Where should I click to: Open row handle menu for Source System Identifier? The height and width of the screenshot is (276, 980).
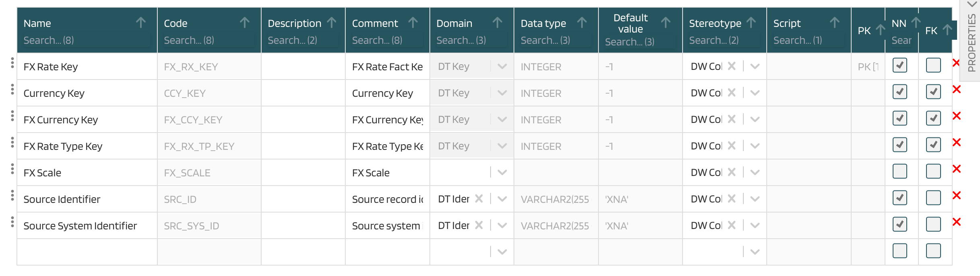coord(12,222)
